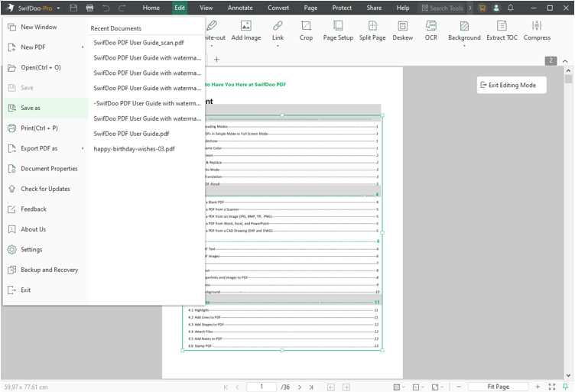
Task: Open the shopping cart icon
Action: [x=482, y=8]
